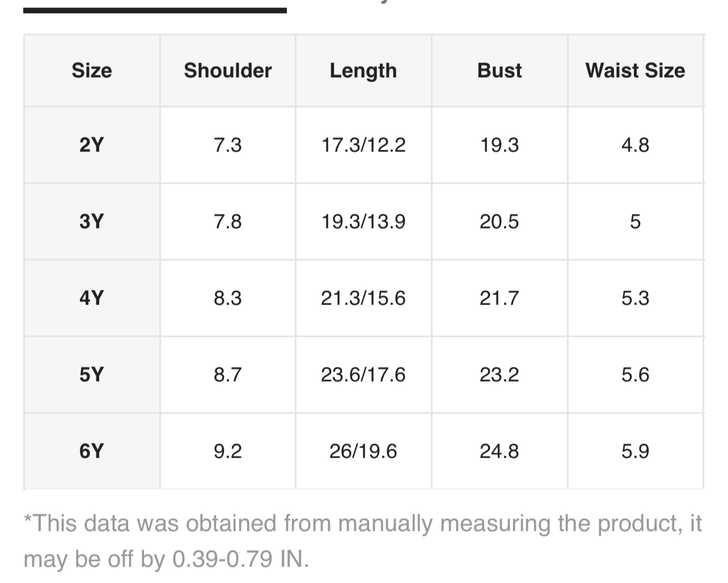The width and height of the screenshot is (728, 583).
Task: Click the black tab underline bar
Action: coord(155,10)
